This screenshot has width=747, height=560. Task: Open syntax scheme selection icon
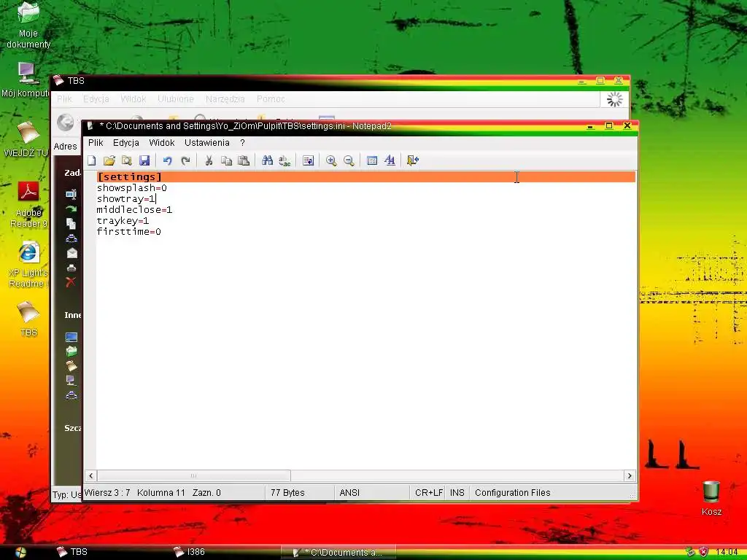click(x=372, y=160)
